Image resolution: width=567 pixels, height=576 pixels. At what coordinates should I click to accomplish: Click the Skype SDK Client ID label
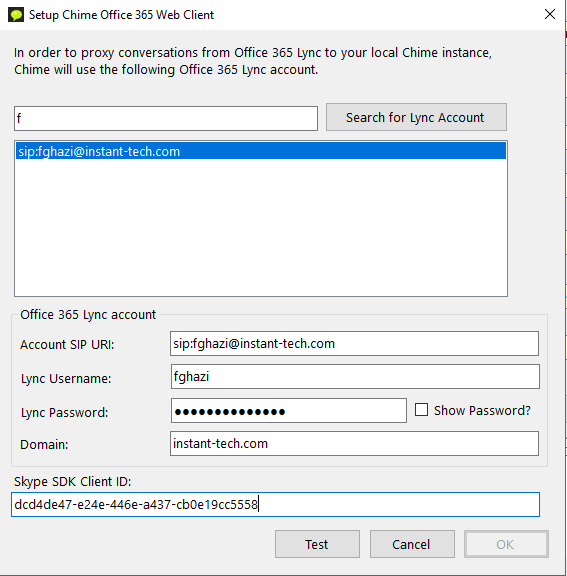point(73,482)
